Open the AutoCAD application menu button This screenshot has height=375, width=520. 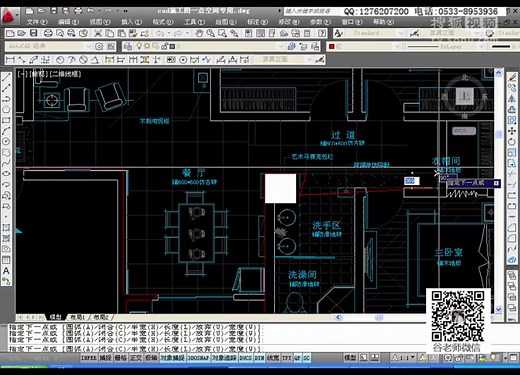[10, 15]
